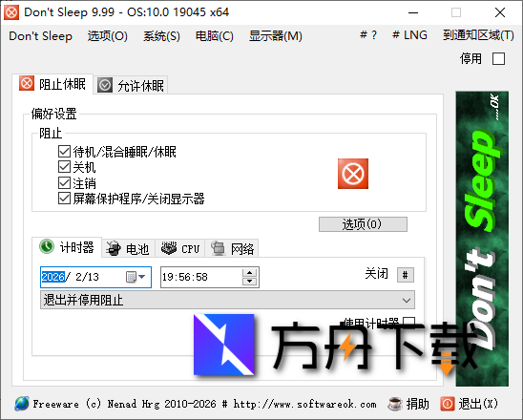Open the 电脑(C) menu
Screen dimensions: 523x420
click(x=214, y=35)
